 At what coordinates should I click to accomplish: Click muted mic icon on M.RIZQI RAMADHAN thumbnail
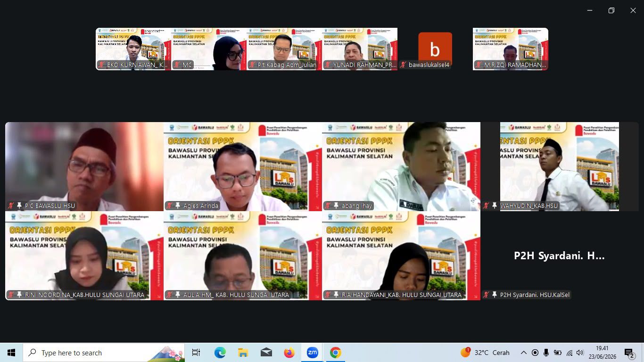pos(479,65)
